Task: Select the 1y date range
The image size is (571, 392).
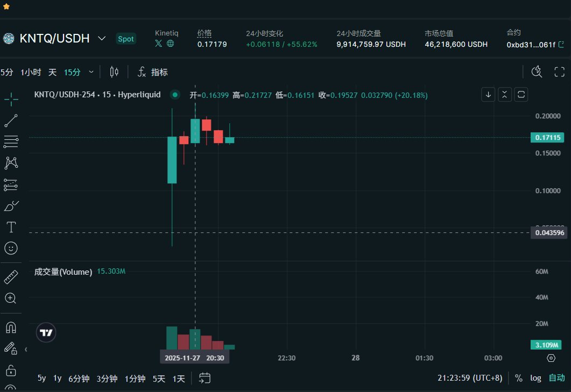Action: click(58, 378)
